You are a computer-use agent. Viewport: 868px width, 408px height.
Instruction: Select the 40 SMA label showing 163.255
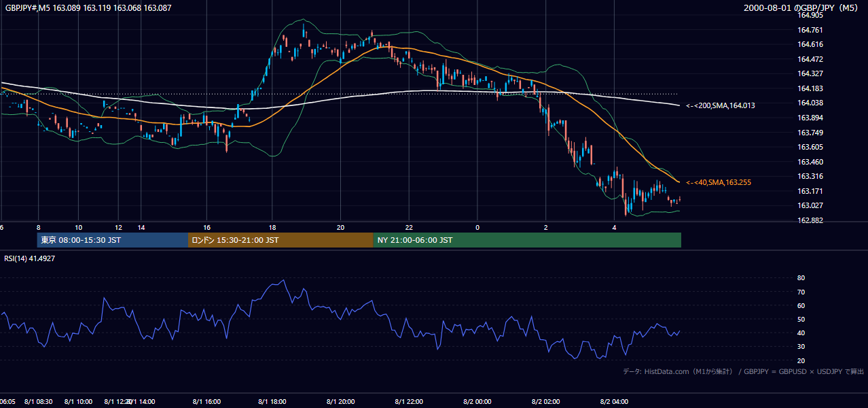pyautogui.click(x=719, y=182)
